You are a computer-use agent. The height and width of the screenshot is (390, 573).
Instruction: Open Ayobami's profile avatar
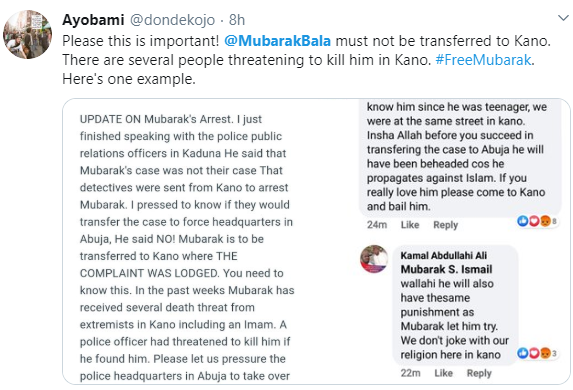[x=27, y=34]
